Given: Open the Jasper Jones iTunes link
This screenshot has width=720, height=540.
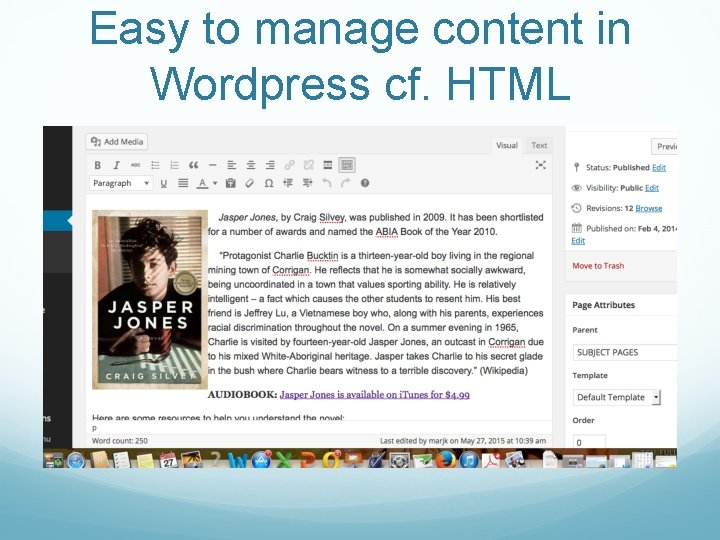Looking at the screenshot, I should click(x=374, y=395).
